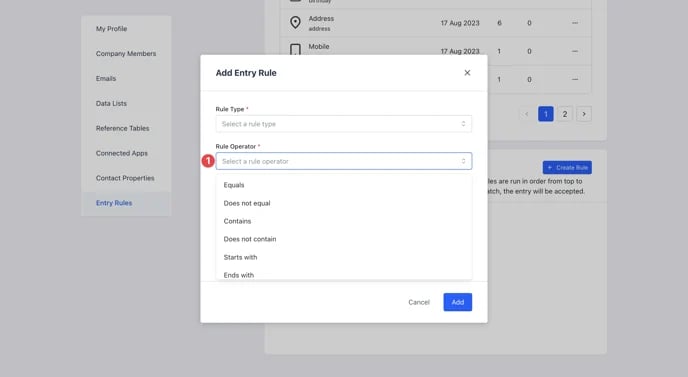Click the Mobile phone icon
Screen dimensions: 688x377
pos(295,49)
